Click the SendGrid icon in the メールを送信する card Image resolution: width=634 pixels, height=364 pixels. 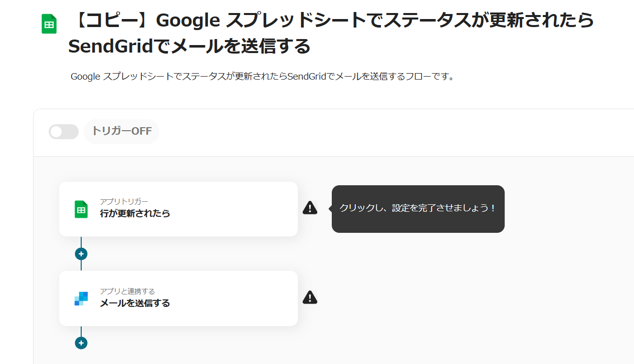click(x=81, y=298)
